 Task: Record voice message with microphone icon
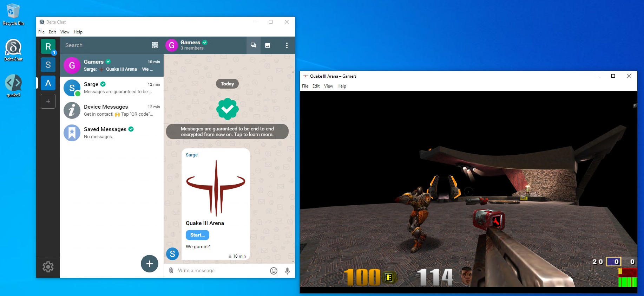(287, 271)
